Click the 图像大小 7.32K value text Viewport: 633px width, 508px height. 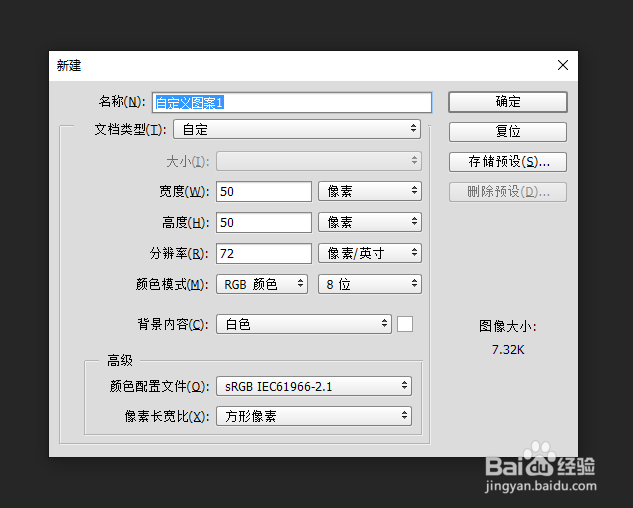(x=508, y=350)
